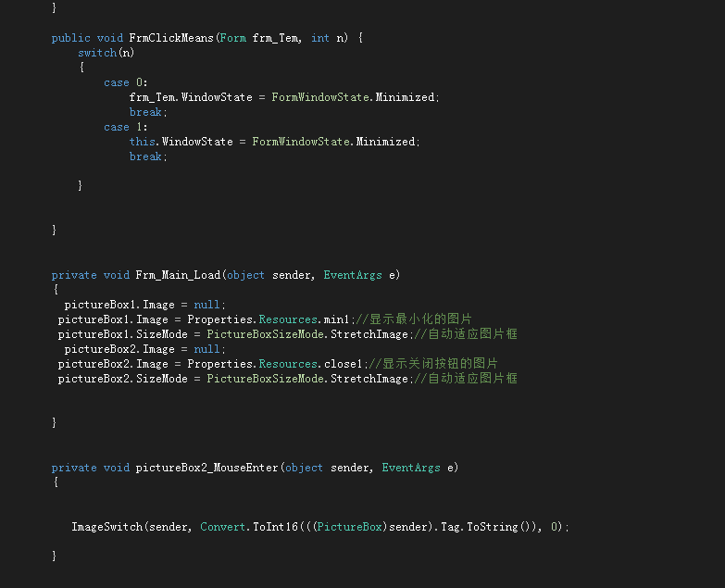Viewport: 725px width, 588px height.
Task: Click the pictureBox2_MouseEnter method name
Action: 207,468
